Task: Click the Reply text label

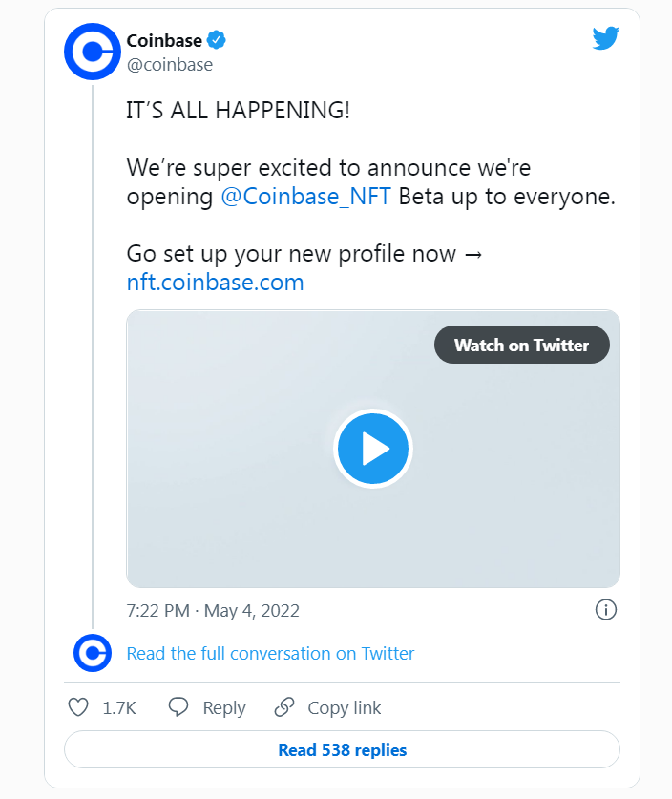Action: [224, 707]
